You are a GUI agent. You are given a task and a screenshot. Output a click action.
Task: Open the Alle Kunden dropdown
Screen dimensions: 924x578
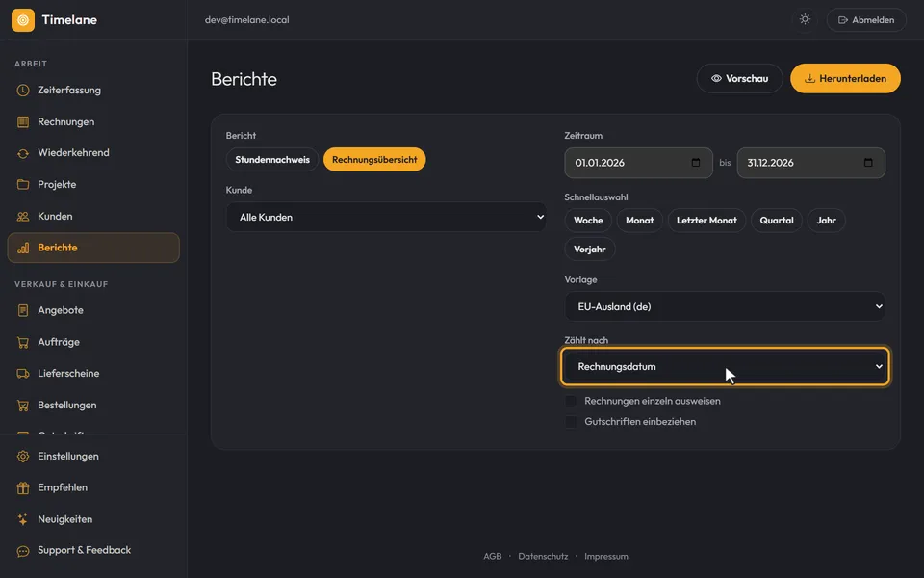(386, 217)
